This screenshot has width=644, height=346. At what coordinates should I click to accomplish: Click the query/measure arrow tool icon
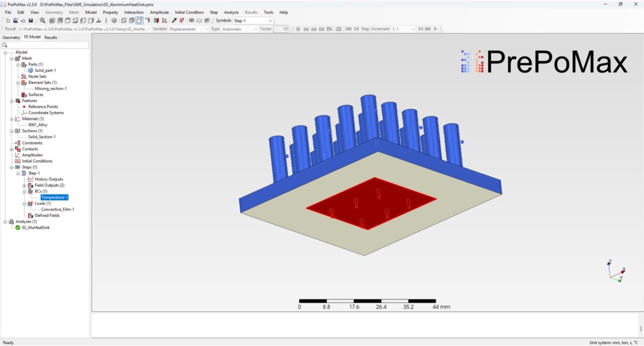point(174,21)
